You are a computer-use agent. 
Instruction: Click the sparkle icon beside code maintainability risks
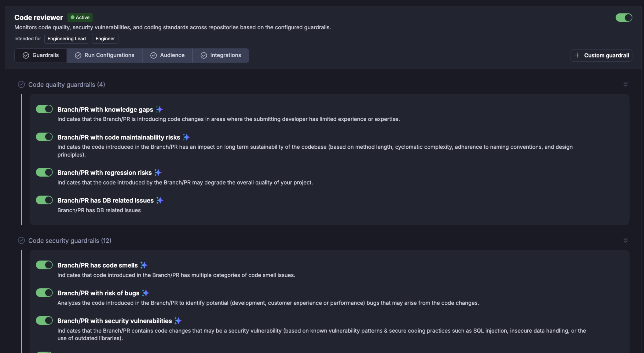click(186, 137)
